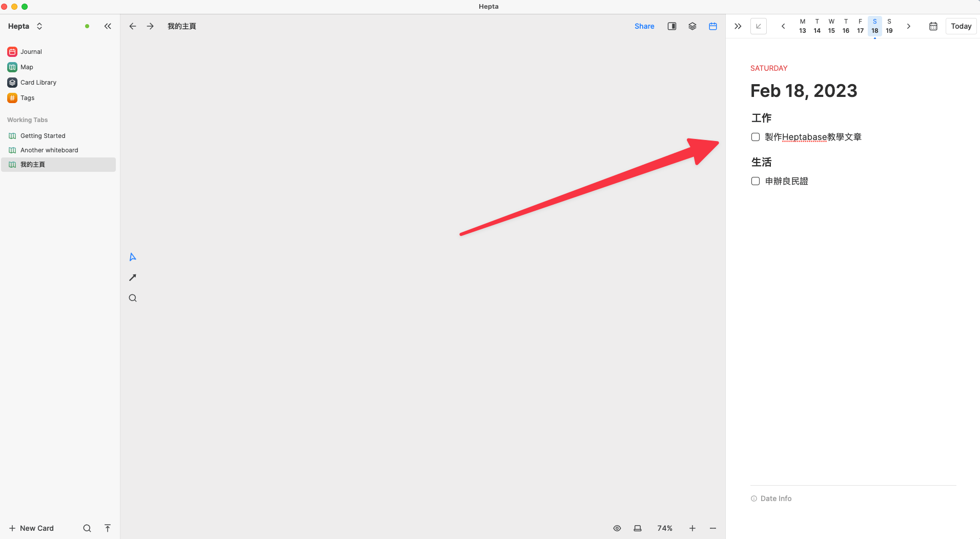Click the whiteboard search magnifier tool
Viewport: 980px width, 539px height.
click(x=133, y=298)
